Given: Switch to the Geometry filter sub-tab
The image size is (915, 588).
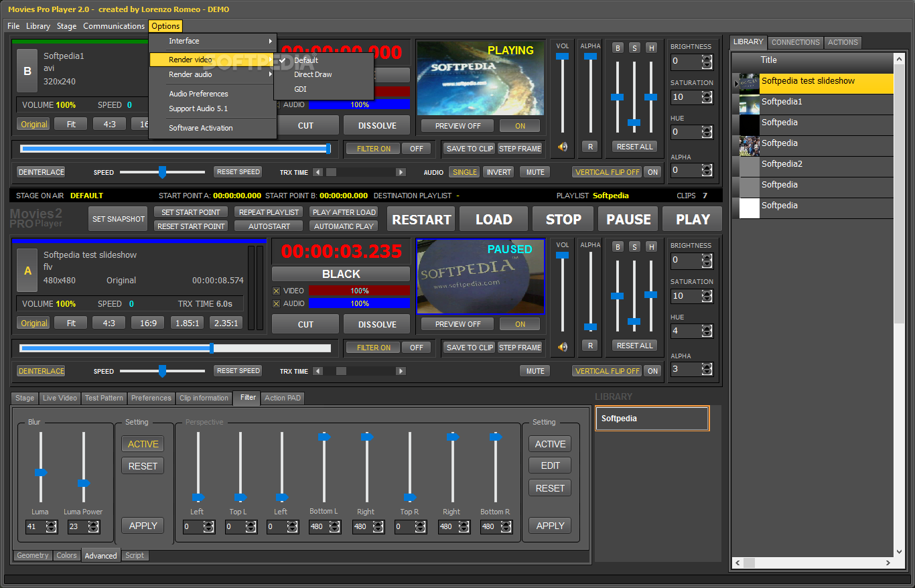Looking at the screenshot, I should [33, 555].
